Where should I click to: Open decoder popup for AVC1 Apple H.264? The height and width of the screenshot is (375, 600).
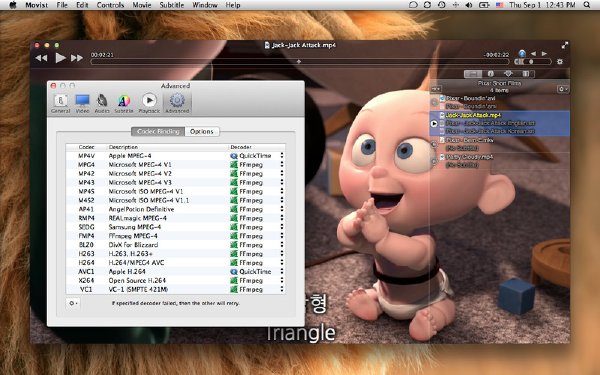pyautogui.click(x=257, y=272)
